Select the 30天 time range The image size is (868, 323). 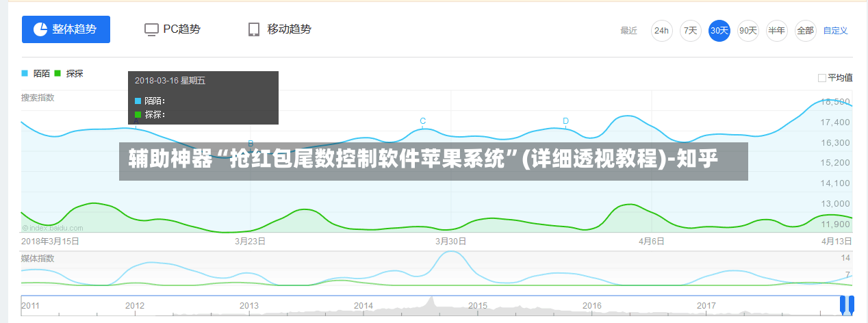coord(719,31)
